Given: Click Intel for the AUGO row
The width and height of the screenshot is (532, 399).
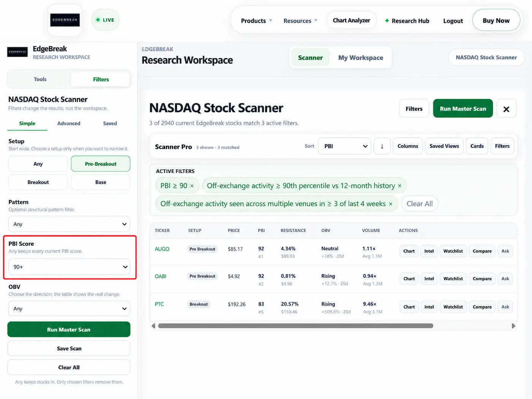Looking at the screenshot, I should click(x=429, y=251).
